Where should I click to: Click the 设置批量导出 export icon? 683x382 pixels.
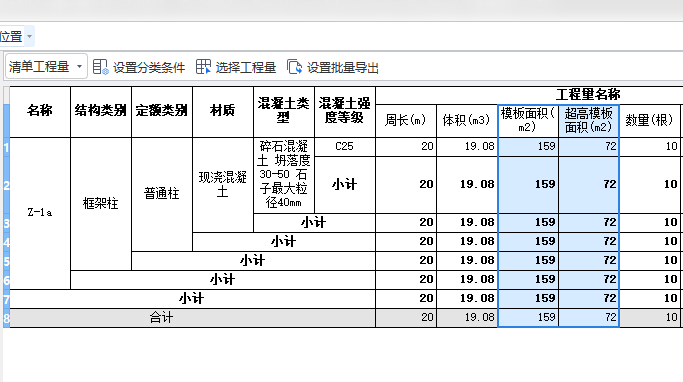pyautogui.click(x=295, y=67)
